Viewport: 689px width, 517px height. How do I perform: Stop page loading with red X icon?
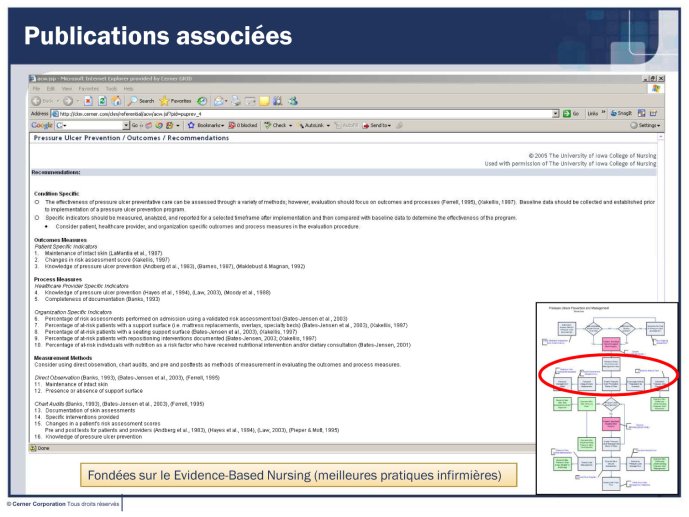88,101
